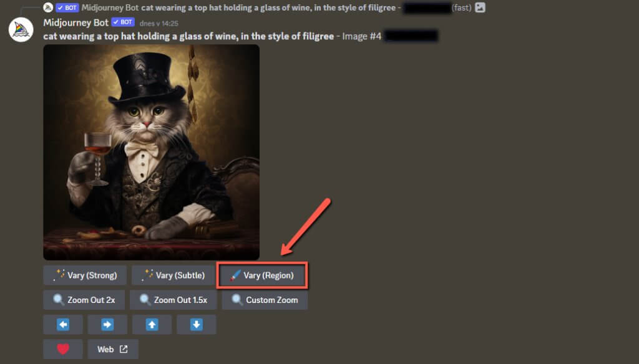
Task: Pan image down with the down arrow
Action: click(197, 325)
